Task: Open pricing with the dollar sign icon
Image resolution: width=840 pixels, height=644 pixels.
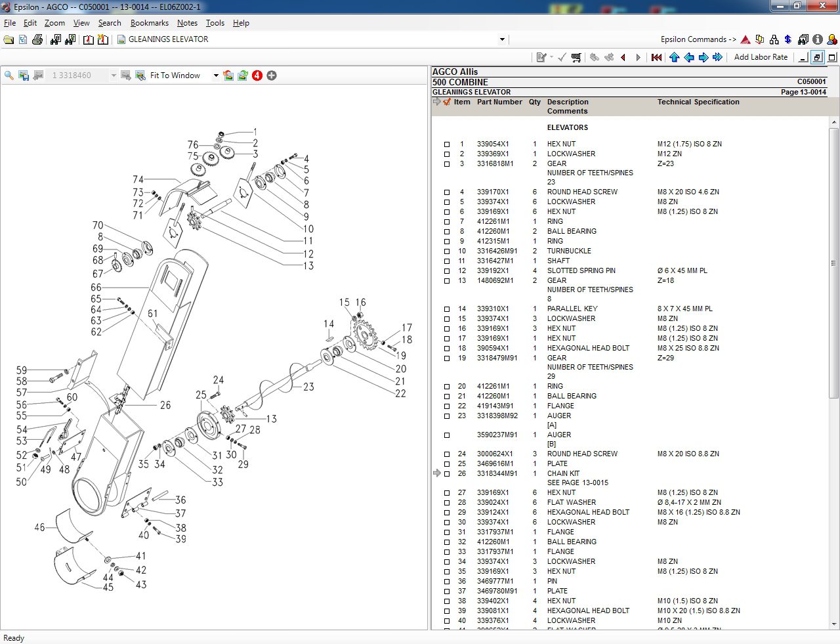Action: 787,39
